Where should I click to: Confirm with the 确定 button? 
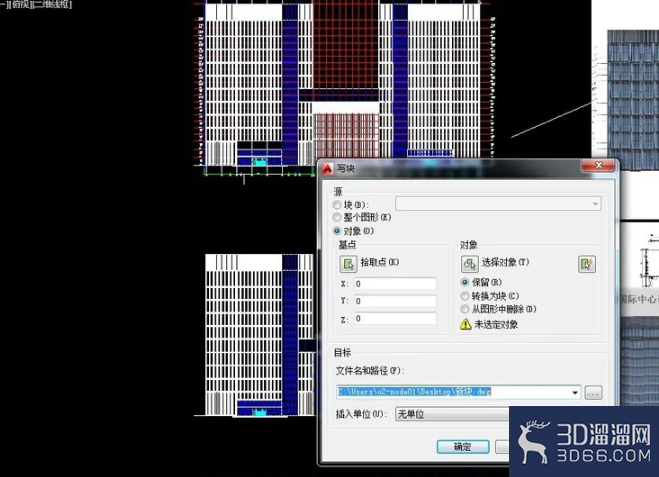463,446
